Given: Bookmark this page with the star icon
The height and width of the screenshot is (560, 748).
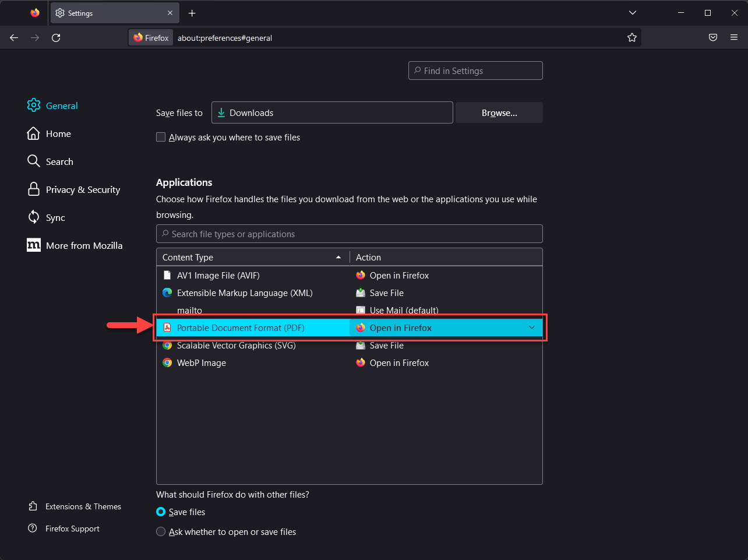Looking at the screenshot, I should pyautogui.click(x=632, y=38).
